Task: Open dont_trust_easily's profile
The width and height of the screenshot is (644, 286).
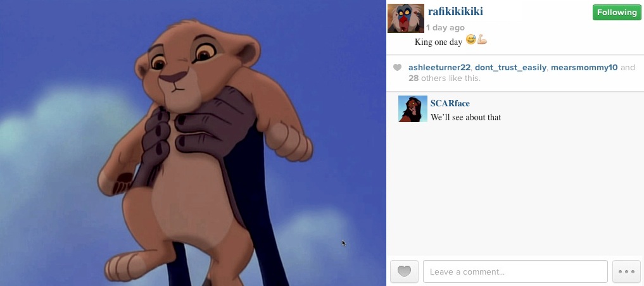Action: [510, 68]
